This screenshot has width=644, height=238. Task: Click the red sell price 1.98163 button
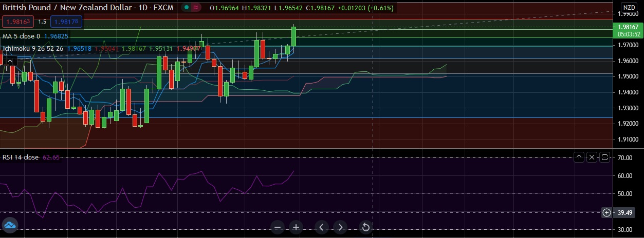point(18,22)
